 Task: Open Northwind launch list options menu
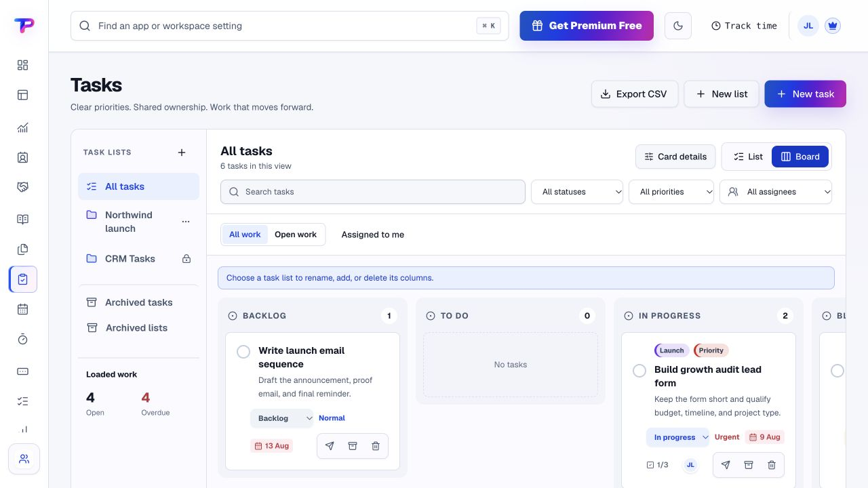[186, 222]
